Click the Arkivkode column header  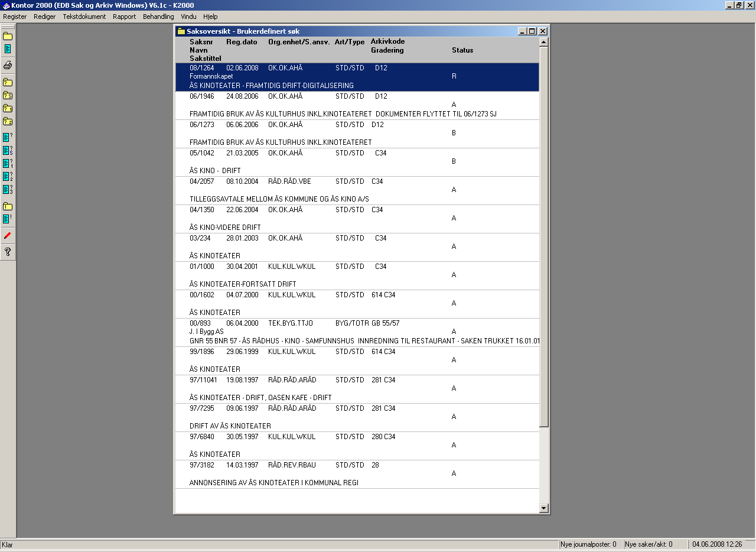coord(387,42)
